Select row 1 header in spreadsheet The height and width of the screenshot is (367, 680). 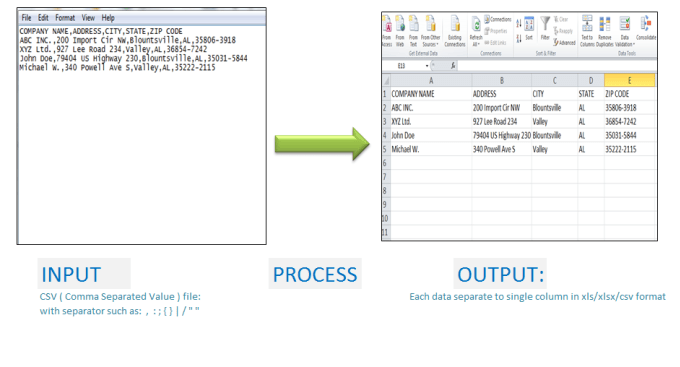(386, 94)
